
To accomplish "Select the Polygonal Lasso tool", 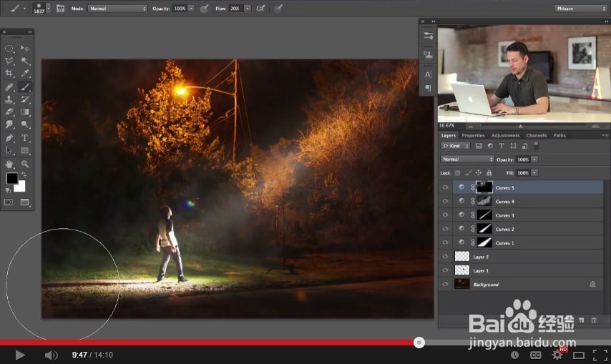I will click(x=9, y=61).
